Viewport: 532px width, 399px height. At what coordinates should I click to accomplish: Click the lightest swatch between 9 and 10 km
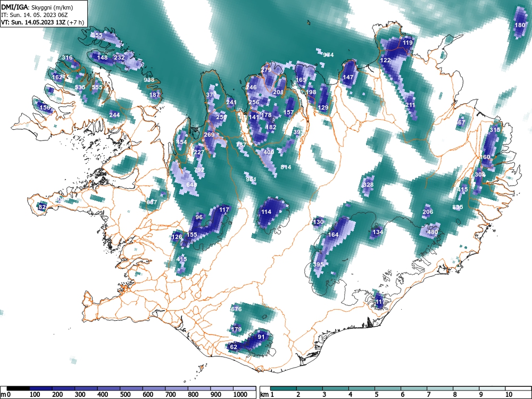(x=492, y=388)
